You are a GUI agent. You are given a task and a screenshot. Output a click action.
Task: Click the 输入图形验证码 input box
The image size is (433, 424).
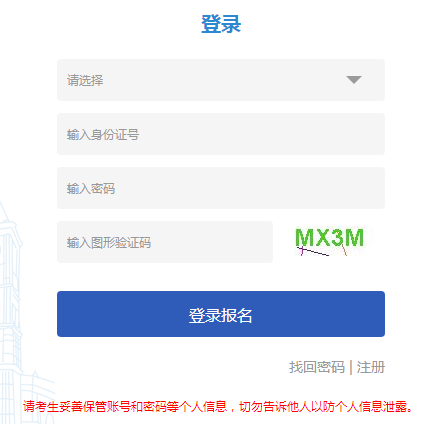pos(165,242)
